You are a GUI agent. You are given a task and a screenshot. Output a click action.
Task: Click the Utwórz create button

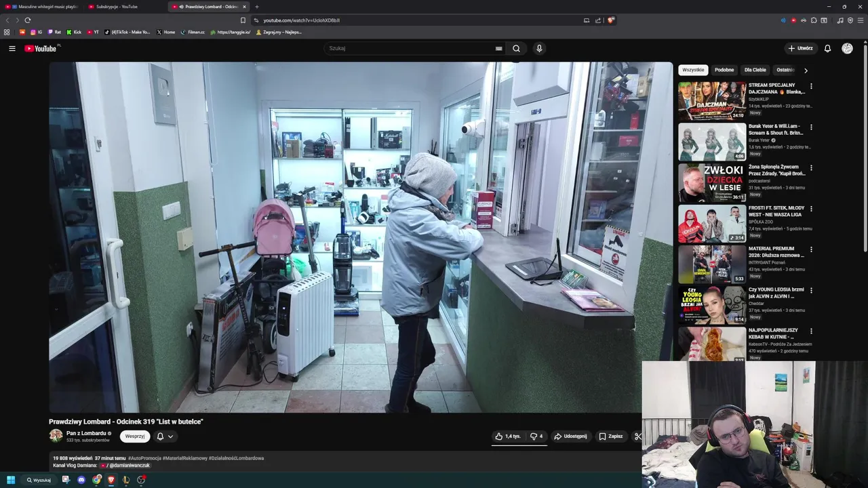pyautogui.click(x=800, y=48)
